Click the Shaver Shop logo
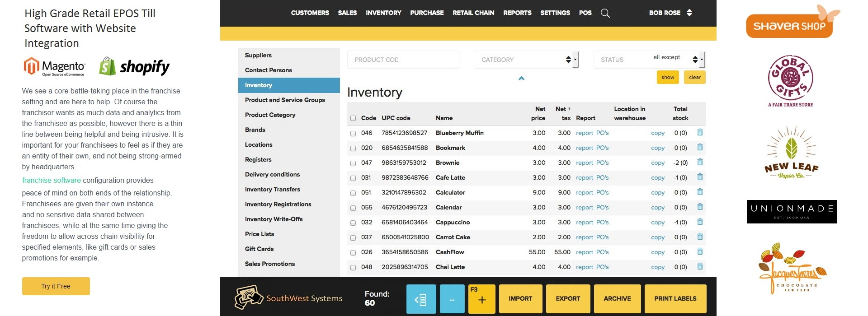The width and height of the screenshot is (868, 316). 792,23
